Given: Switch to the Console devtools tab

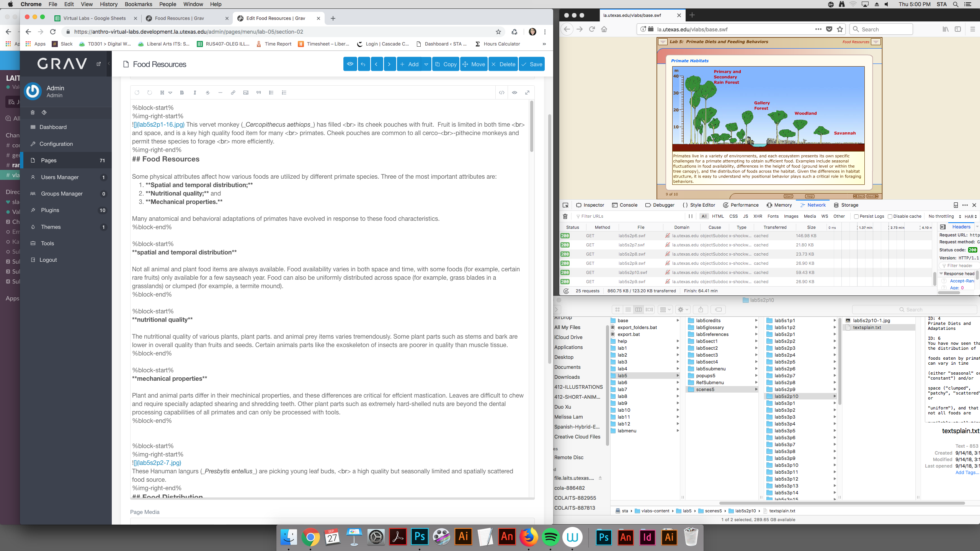Looking at the screenshot, I should click(624, 205).
